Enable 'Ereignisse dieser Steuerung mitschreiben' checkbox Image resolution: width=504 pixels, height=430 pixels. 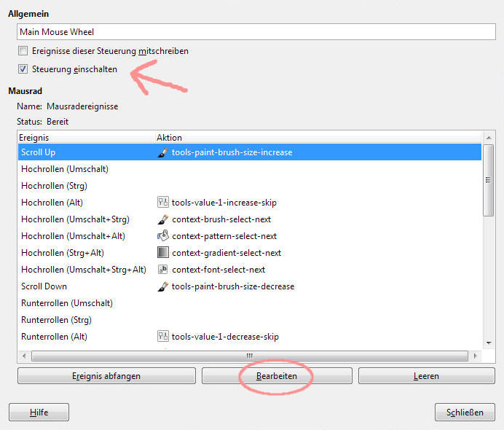[x=23, y=51]
